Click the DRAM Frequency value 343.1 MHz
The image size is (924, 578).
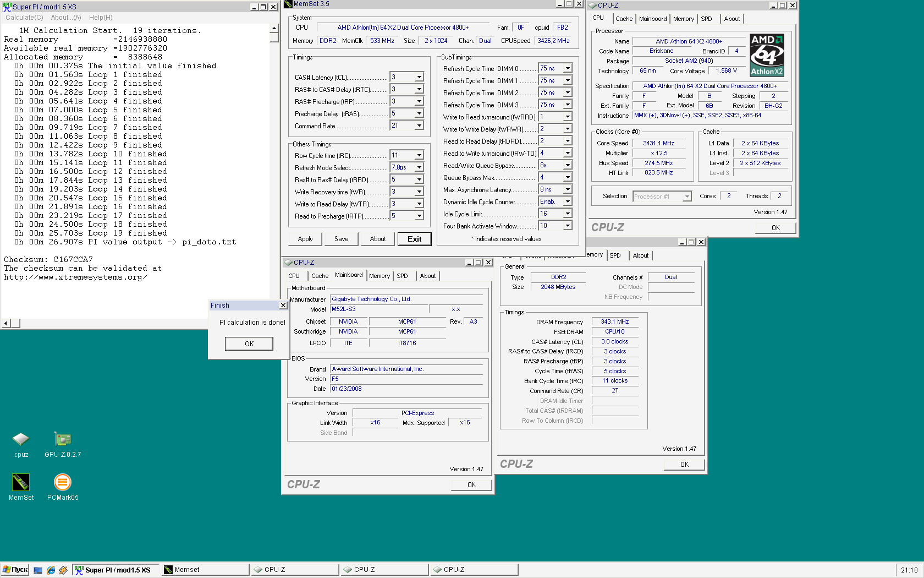coord(615,321)
